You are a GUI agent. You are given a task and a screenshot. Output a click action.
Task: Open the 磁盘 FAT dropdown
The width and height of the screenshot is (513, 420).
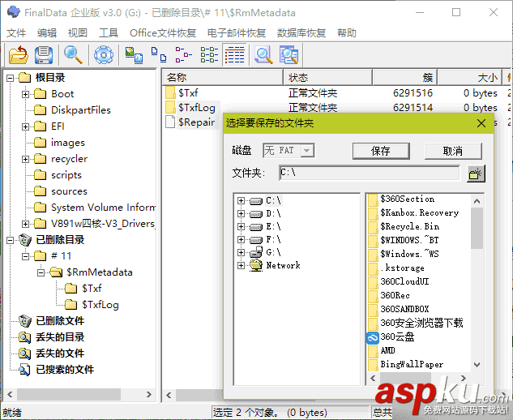[x=307, y=151]
